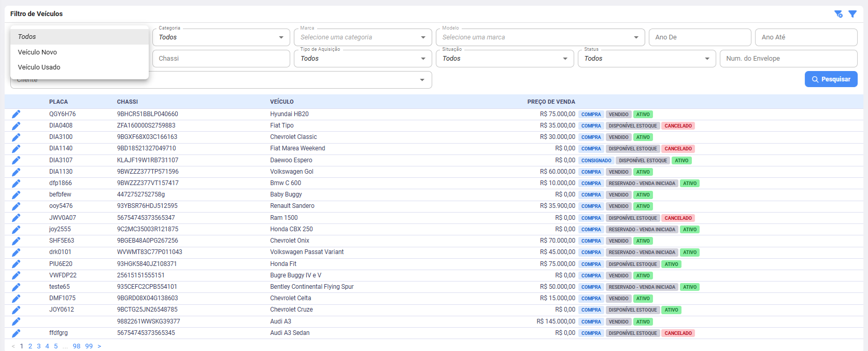
Task: Select Todos in the open list
Action: pyautogui.click(x=80, y=37)
